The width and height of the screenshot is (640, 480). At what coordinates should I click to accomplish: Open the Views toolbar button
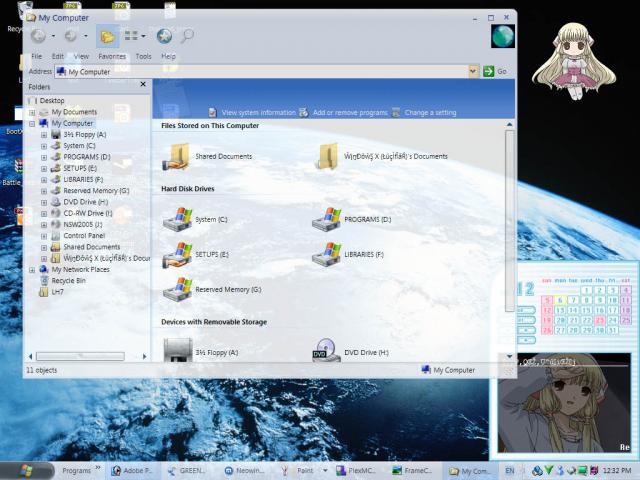pos(131,36)
